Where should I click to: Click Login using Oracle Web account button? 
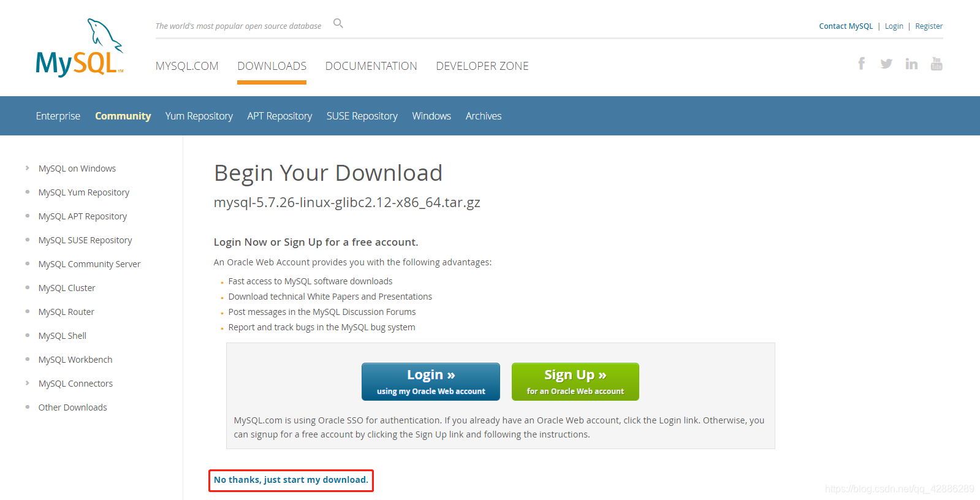click(x=431, y=382)
